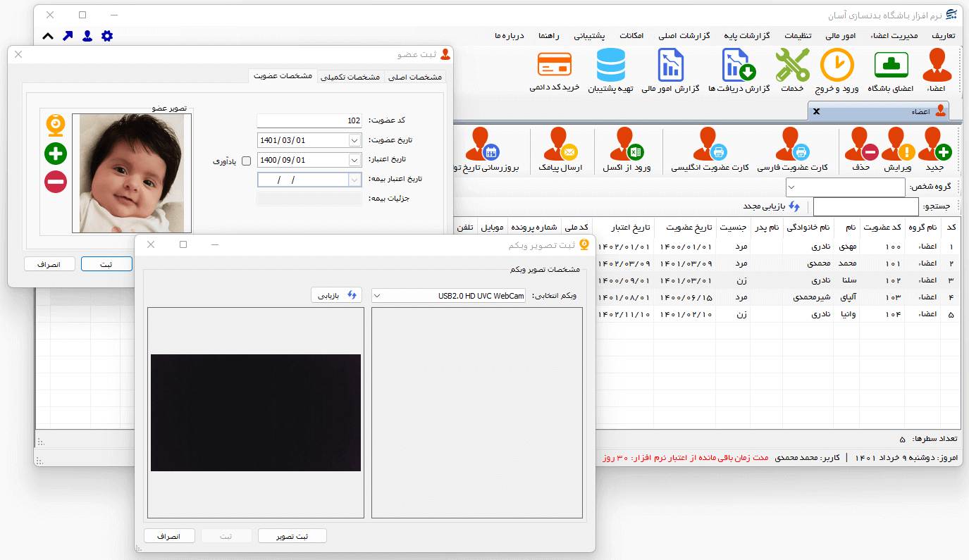Open راهنما menu
This screenshot has width=969, height=560.
[x=549, y=36]
